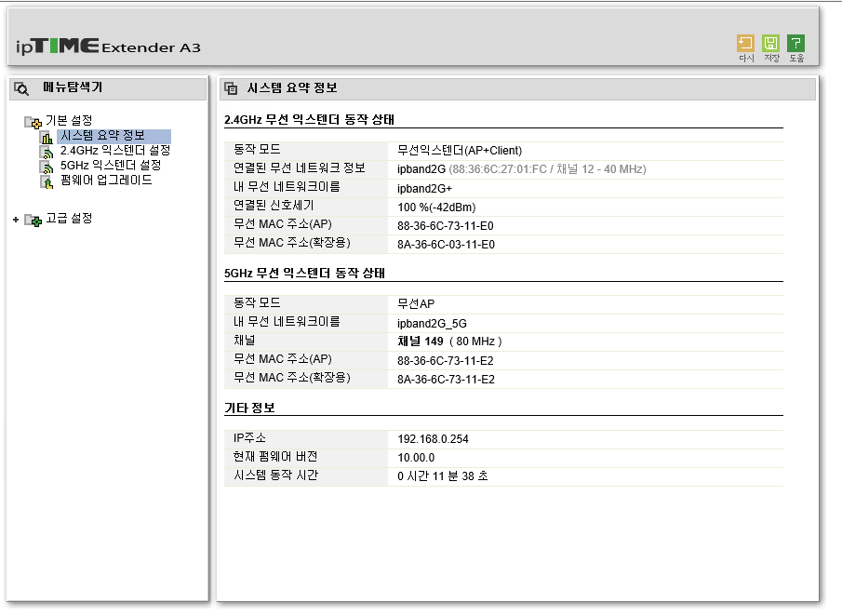This screenshot has width=842, height=616.
Task: Click the value 무선익스텐더(AP+Client)
Action: click(460, 151)
